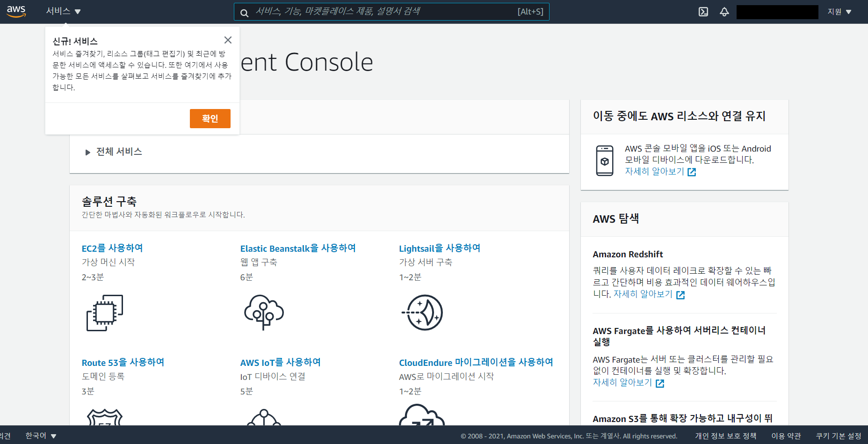Image resolution: width=868 pixels, height=444 pixels.
Task: Click the 이동 중에도 AWS 리소스와 연결 유지 heading
Action: tap(679, 116)
